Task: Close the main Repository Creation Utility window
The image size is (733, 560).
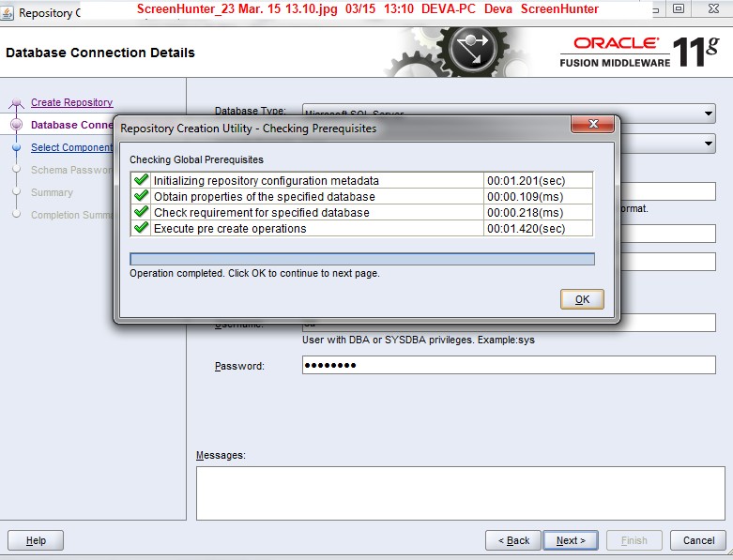Action: pyautogui.click(x=713, y=8)
